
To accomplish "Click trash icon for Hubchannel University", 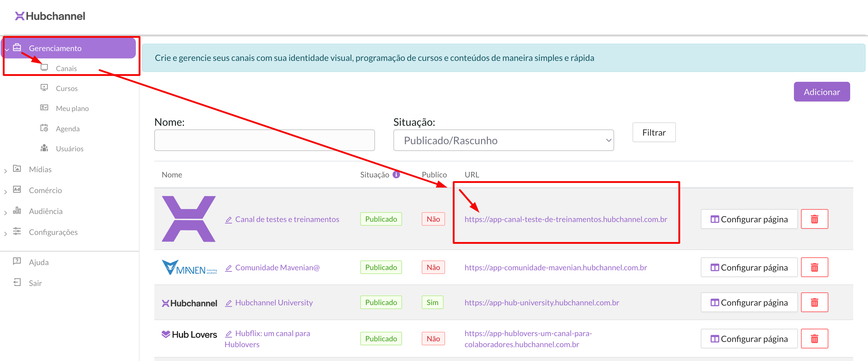I will pos(814,303).
